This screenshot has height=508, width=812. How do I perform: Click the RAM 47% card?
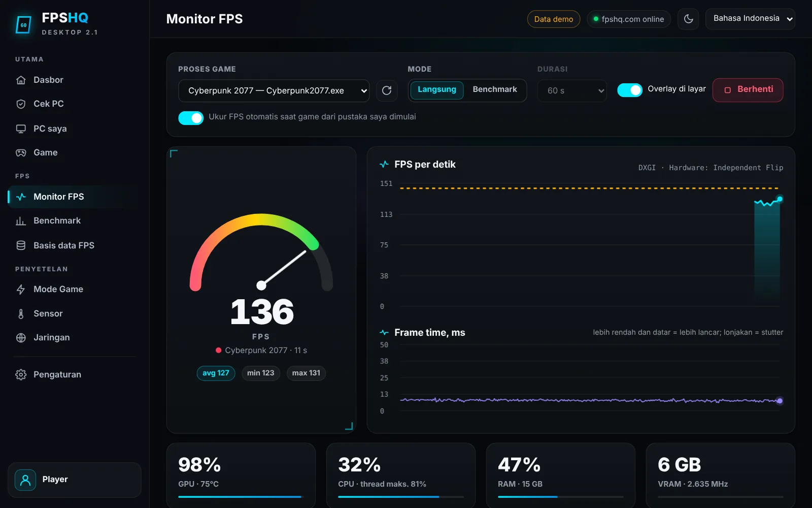click(x=561, y=475)
